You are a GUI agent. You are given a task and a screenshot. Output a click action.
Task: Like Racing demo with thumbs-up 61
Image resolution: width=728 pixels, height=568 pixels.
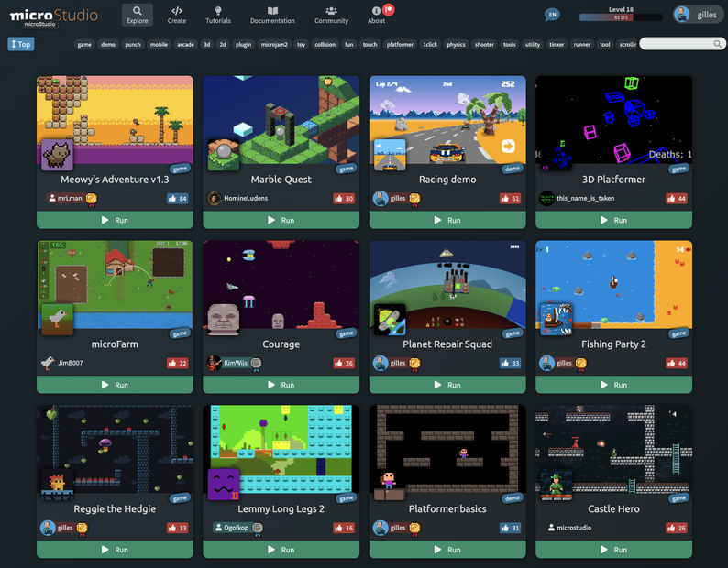coord(510,199)
